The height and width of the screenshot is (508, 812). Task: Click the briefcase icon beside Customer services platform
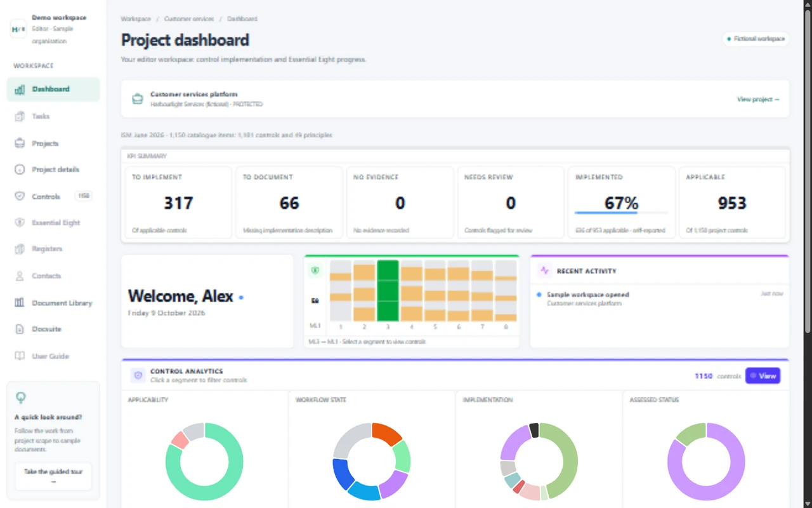(137, 99)
